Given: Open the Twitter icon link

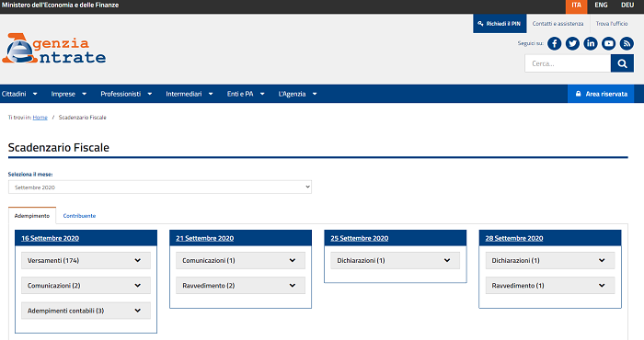Looking at the screenshot, I should tap(572, 43).
